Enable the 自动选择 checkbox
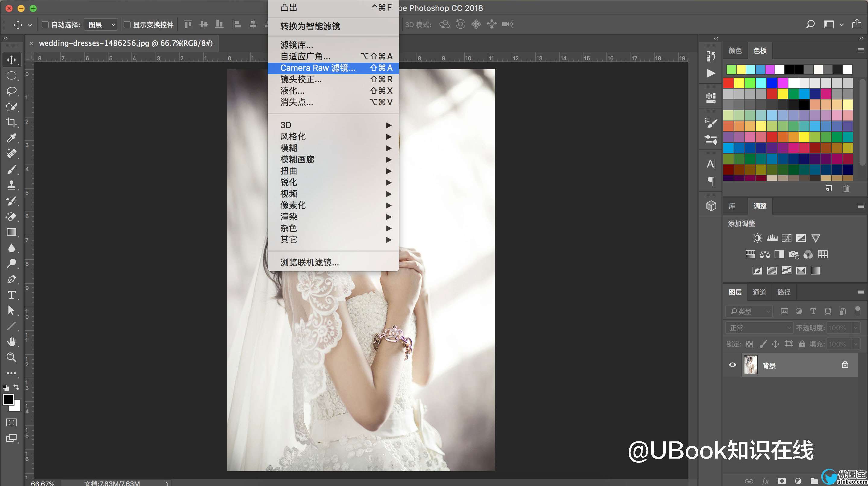Image resolution: width=868 pixels, height=486 pixels. tap(45, 25)
